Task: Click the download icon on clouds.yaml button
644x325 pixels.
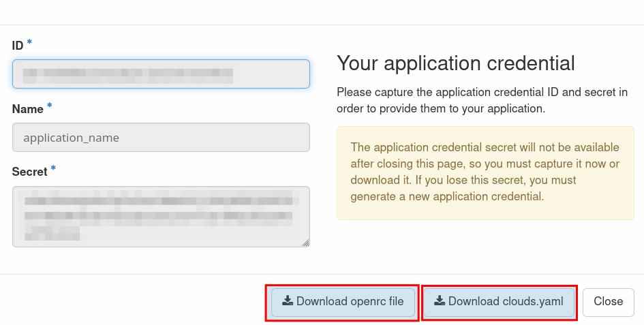Action: 440,301
